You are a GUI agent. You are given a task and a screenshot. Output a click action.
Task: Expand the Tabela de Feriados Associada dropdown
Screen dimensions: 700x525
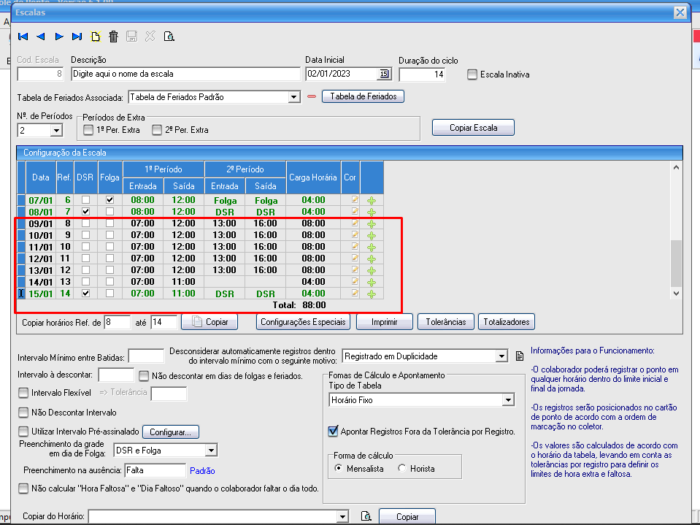pyautogui.click(x=293, y=97)
